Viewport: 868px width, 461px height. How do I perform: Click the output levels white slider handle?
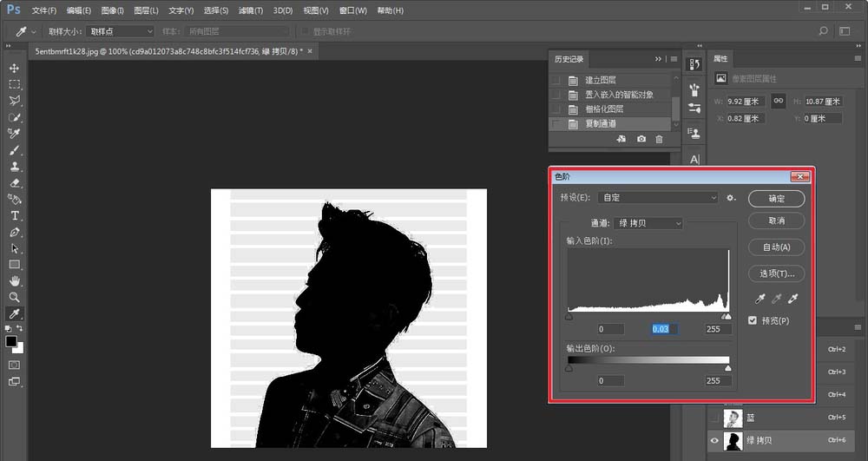(727, 368)
